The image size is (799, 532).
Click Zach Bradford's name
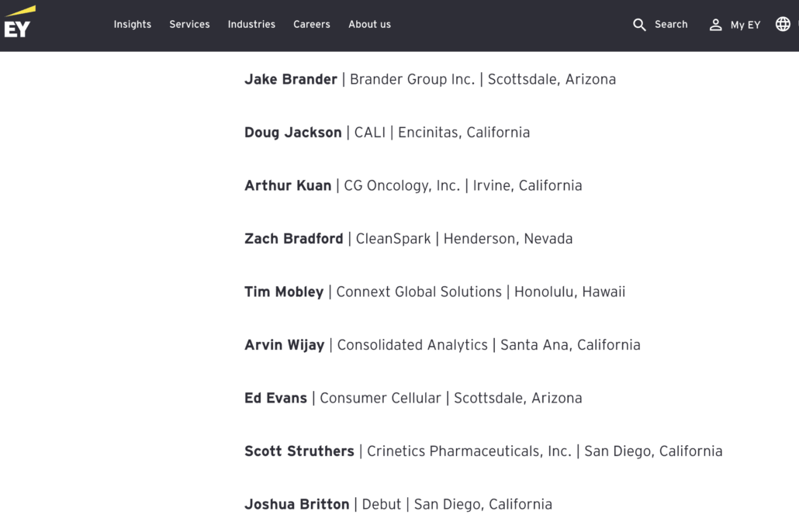(293, 239)
